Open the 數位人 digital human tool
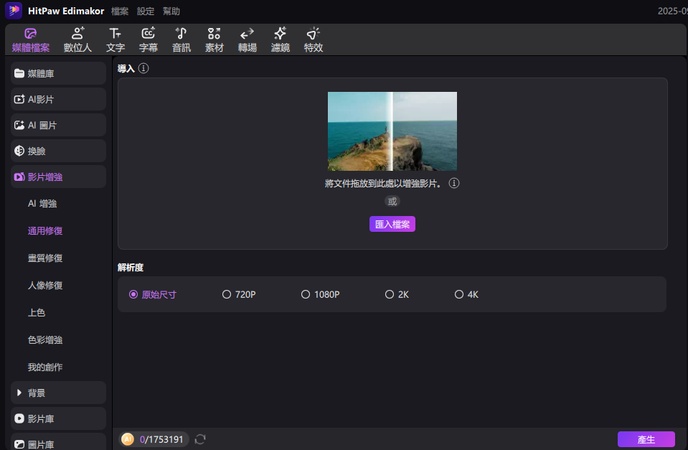The height and width of the screenshot is (450, 688). pyautogui.click(x=78, y=39)
